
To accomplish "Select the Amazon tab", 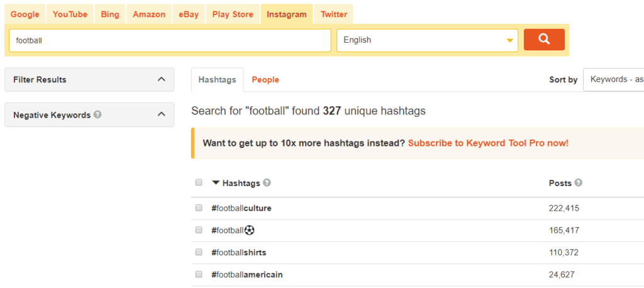I will 149,14.
